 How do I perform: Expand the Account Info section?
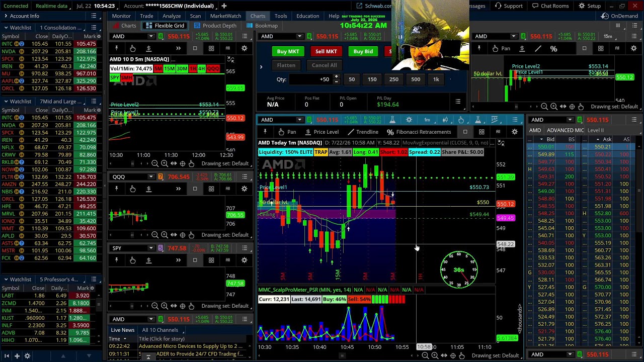[x=5, y=16]
